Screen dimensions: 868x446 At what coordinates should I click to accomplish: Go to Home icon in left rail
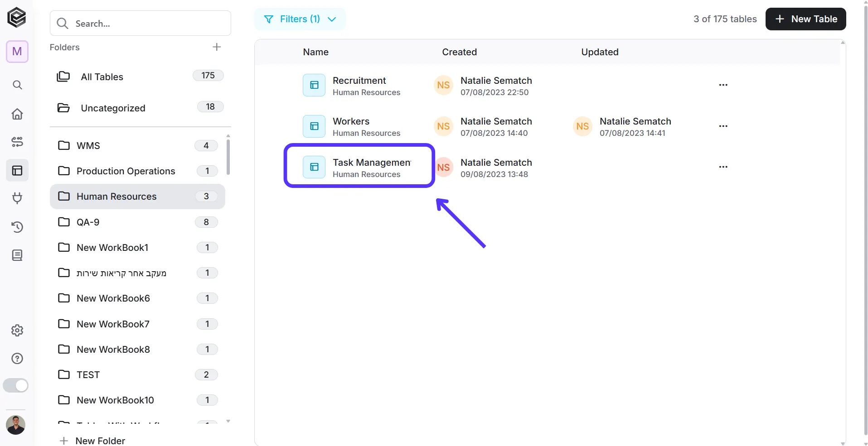(17, 114)
